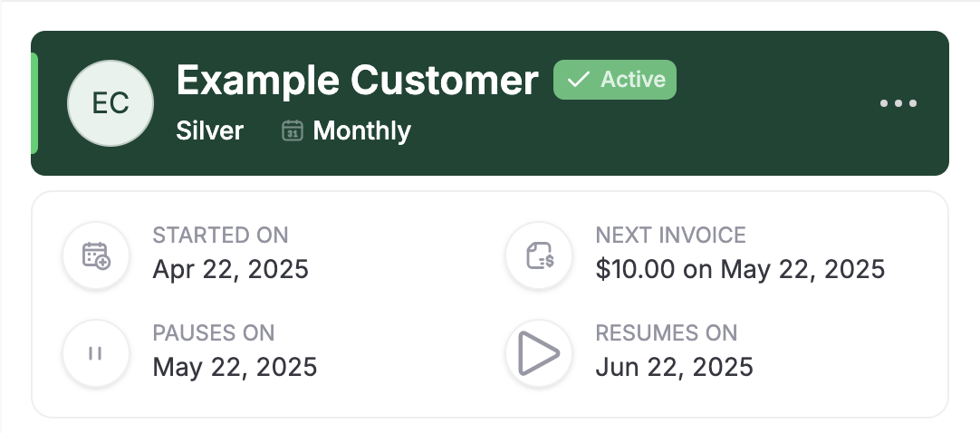980x433 pixels.
Task: Click the Apr 22, 2025 start date
Action: (x=231, y=269)
